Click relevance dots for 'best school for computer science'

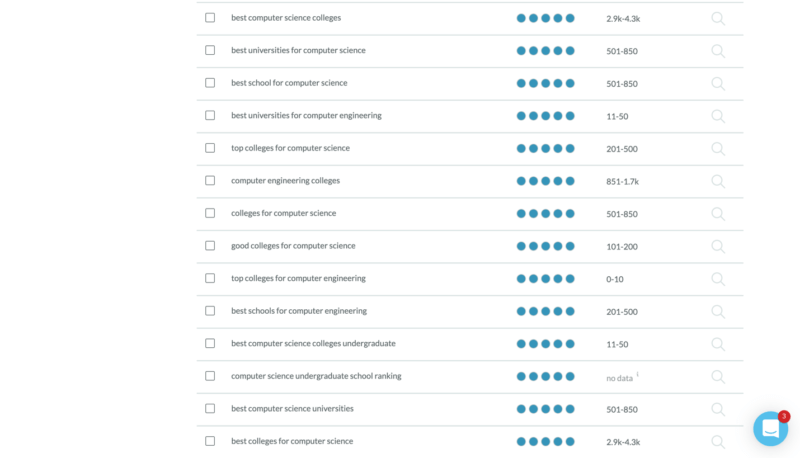[545, 83]
